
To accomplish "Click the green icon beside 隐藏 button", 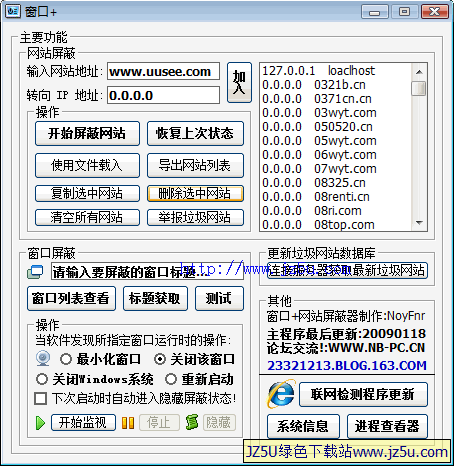I will (x=192, y=422).
